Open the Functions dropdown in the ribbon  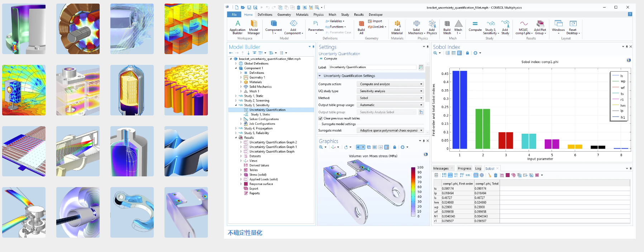coord(336,27)
